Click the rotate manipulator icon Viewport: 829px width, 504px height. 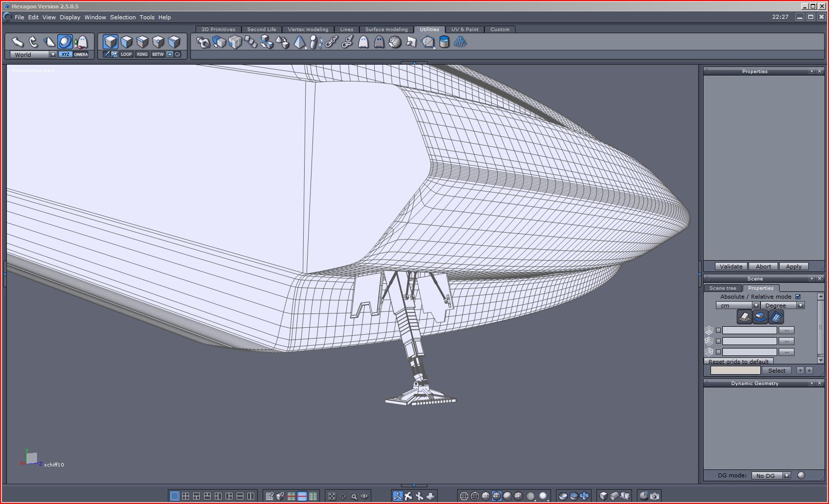34,42
